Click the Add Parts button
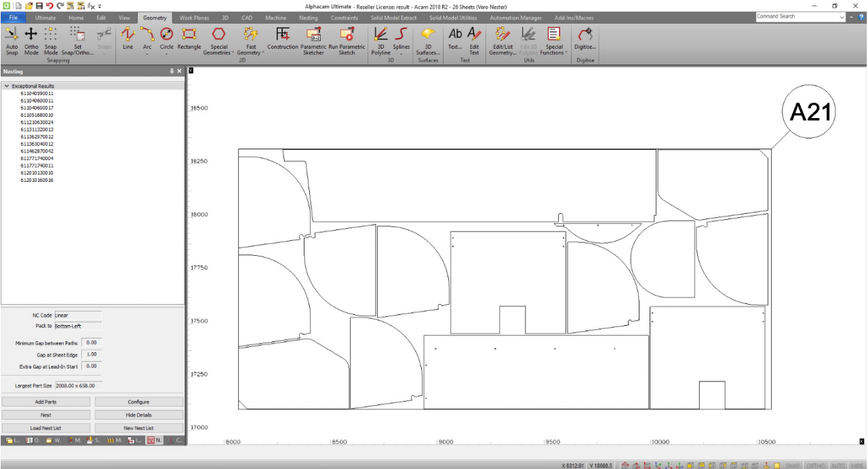The image size is (868, 469). click(x=46, y=402)
